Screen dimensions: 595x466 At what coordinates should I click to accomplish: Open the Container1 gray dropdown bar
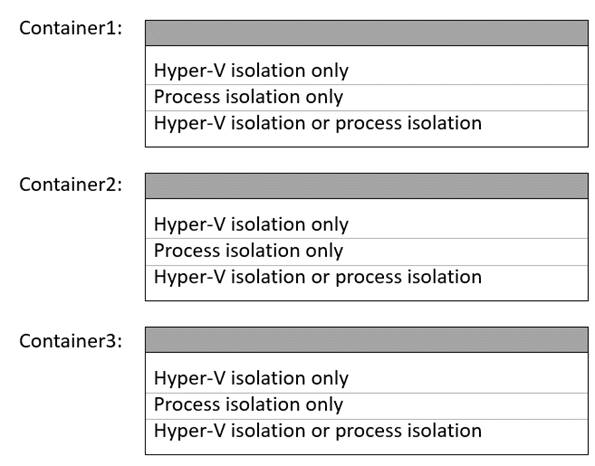coord(367,33)
